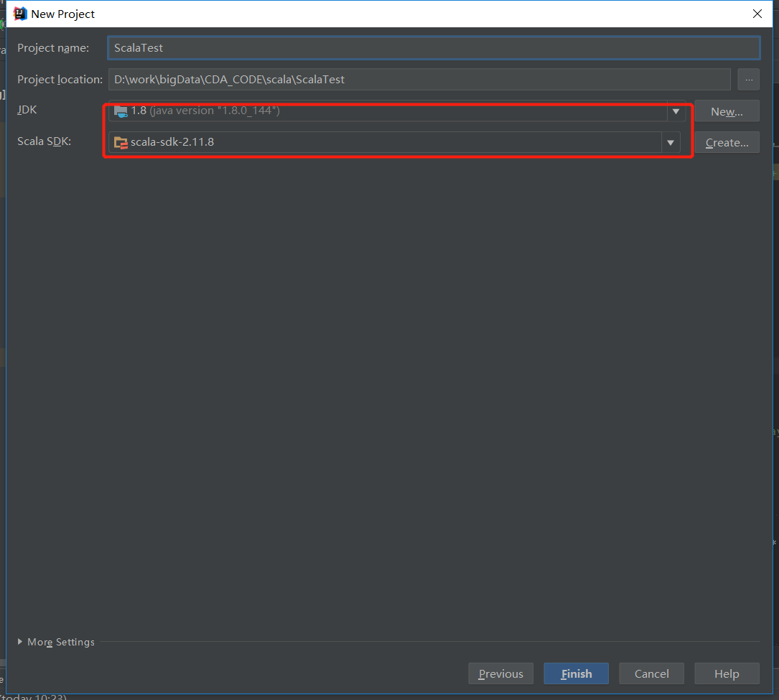Click the JDK folder icon in dropdown
This screenshot has width=779, height=700.
121,111
